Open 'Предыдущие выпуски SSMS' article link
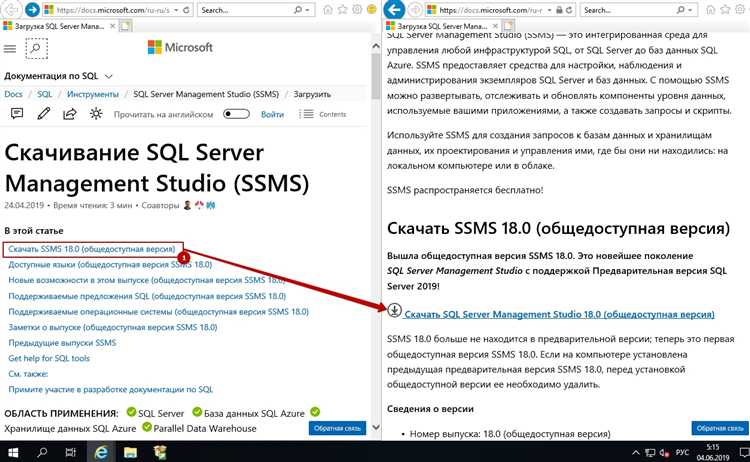 point(62,342)
